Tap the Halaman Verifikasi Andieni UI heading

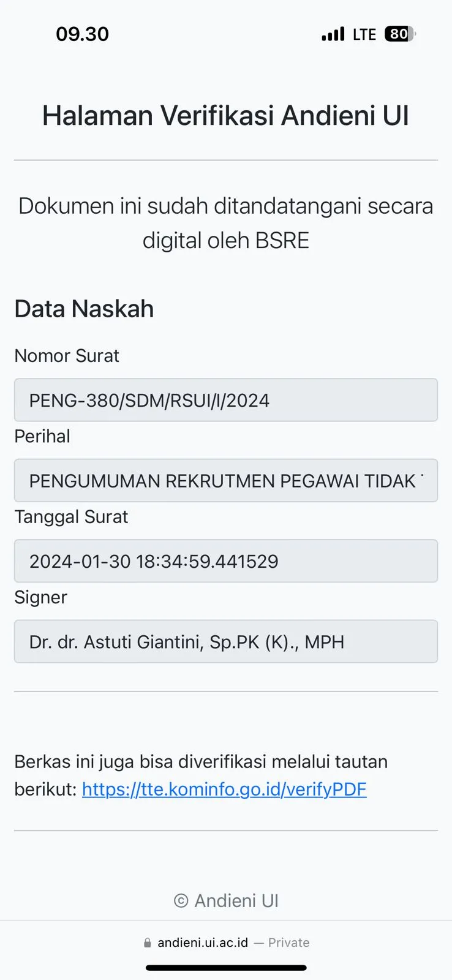point(225,115)
